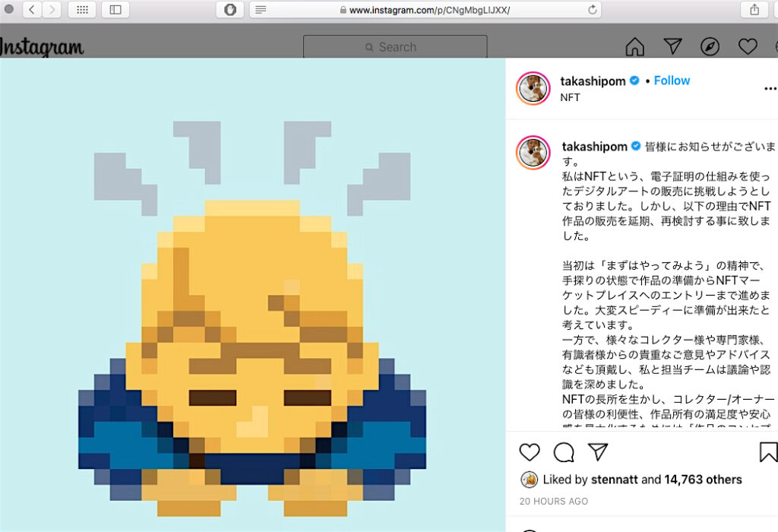Toggle Reader view icon in address bar
Image resolution: width=778 pixels, height=532 pixels.
[x=261, y=10]
